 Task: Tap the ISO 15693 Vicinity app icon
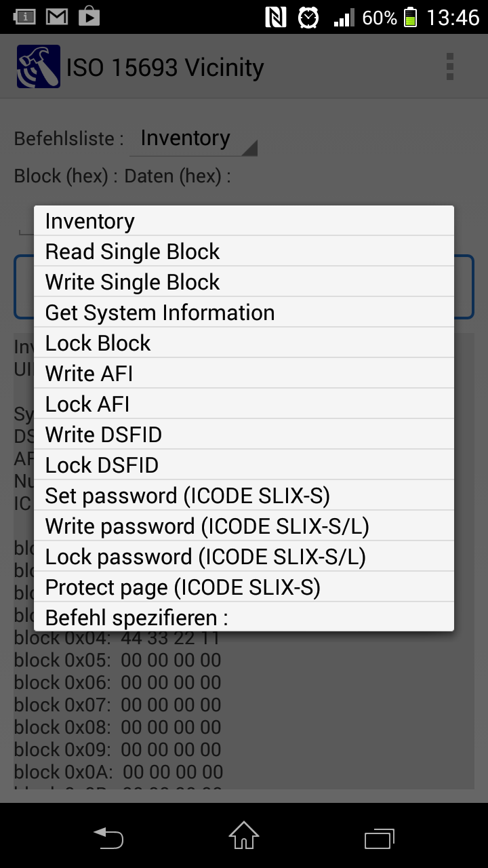click(x=39, y=67)
